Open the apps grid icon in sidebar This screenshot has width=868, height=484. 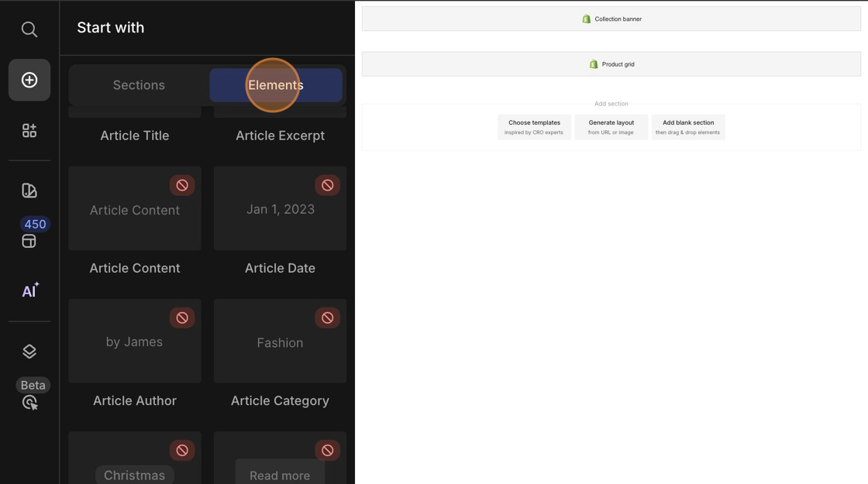click(29, 131)
